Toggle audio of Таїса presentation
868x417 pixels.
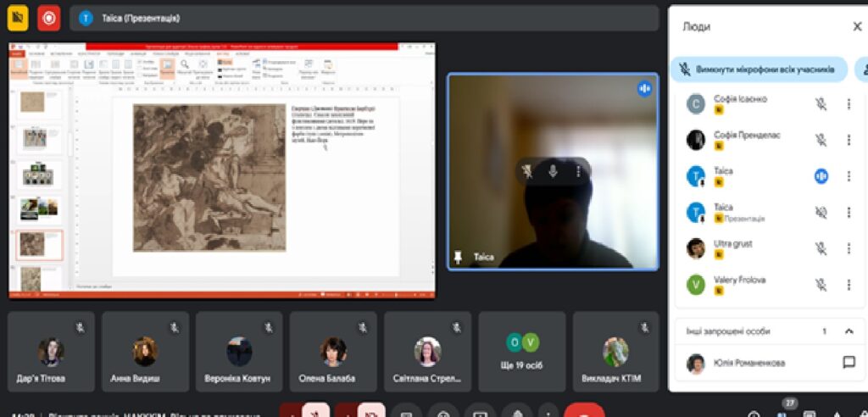tap(821, 213)
